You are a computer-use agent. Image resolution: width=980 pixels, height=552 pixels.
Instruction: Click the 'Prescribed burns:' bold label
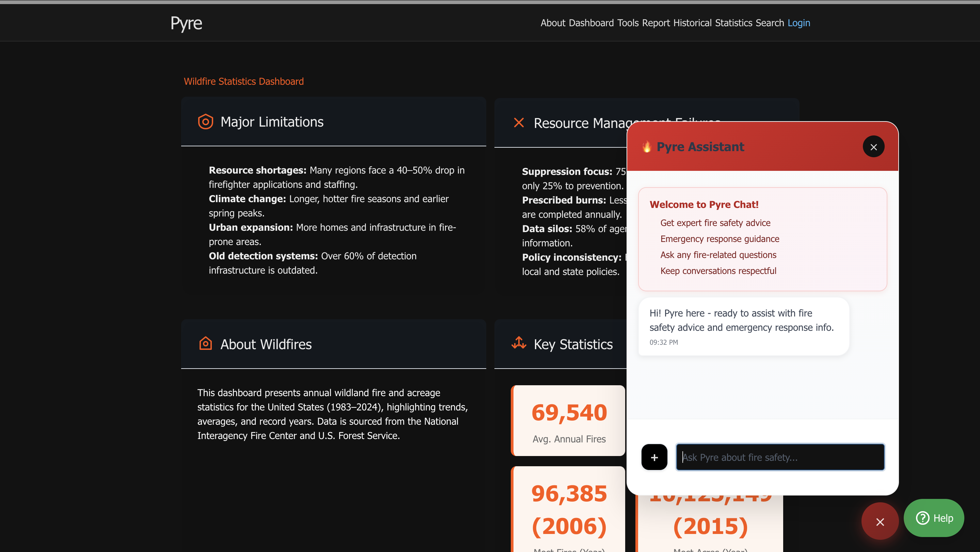point(564,200)
